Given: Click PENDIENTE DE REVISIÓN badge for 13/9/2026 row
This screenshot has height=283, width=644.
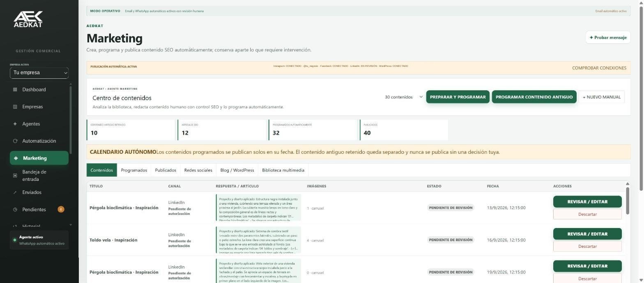Looking at the screenshot, I should (x=451, y=208).
